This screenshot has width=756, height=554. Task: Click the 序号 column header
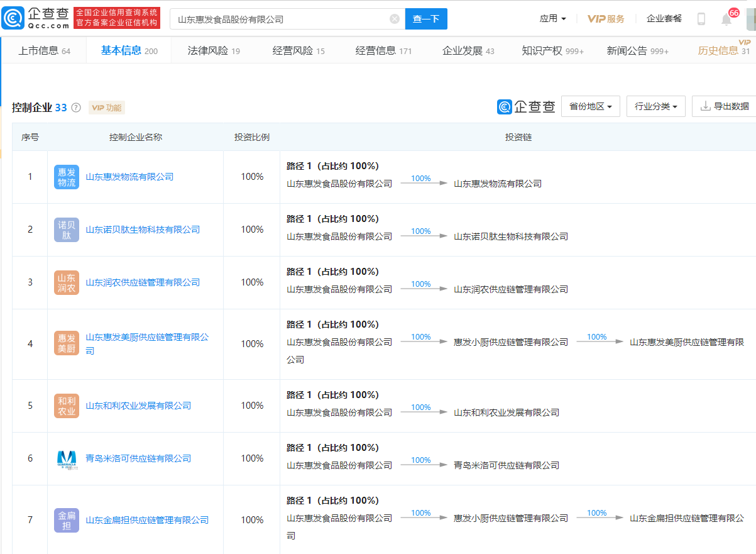point(30,137)
